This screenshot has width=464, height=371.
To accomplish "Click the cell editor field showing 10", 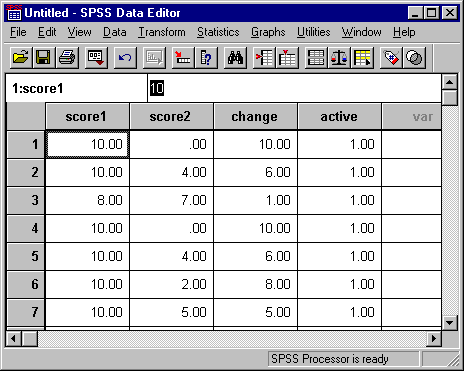I will click(x=295, y=88).
